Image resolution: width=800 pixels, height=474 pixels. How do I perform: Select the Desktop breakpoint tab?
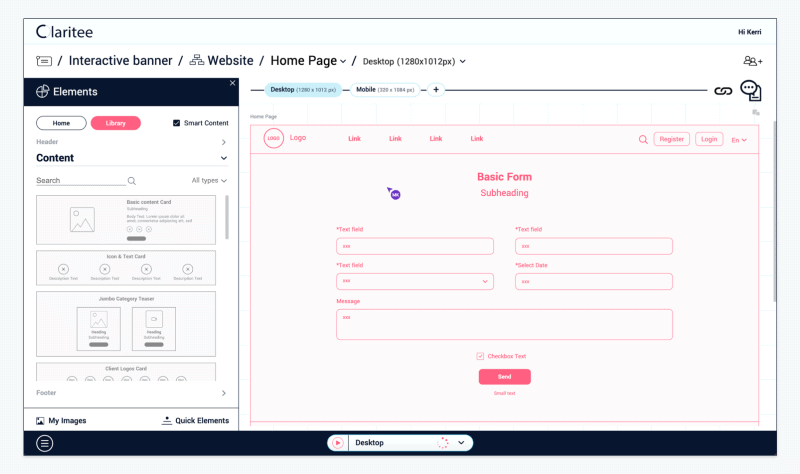pos(303,90)
